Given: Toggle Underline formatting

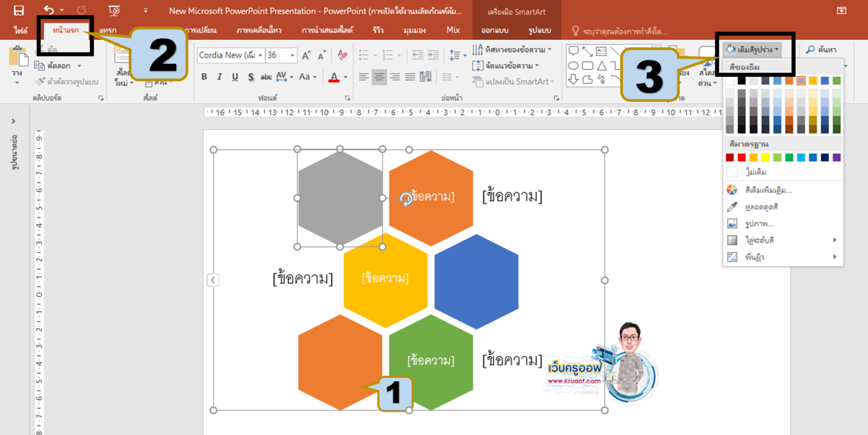Looking at the screenshot, I should 235,77.
